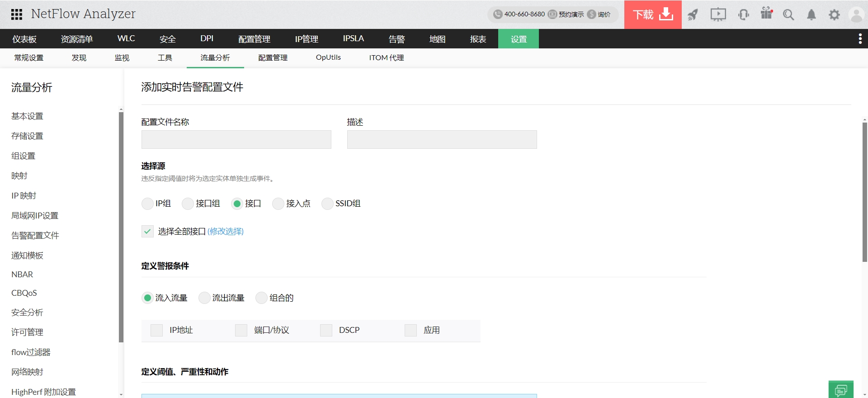Select the 接入点 radio button

click(x=278, y=204)
